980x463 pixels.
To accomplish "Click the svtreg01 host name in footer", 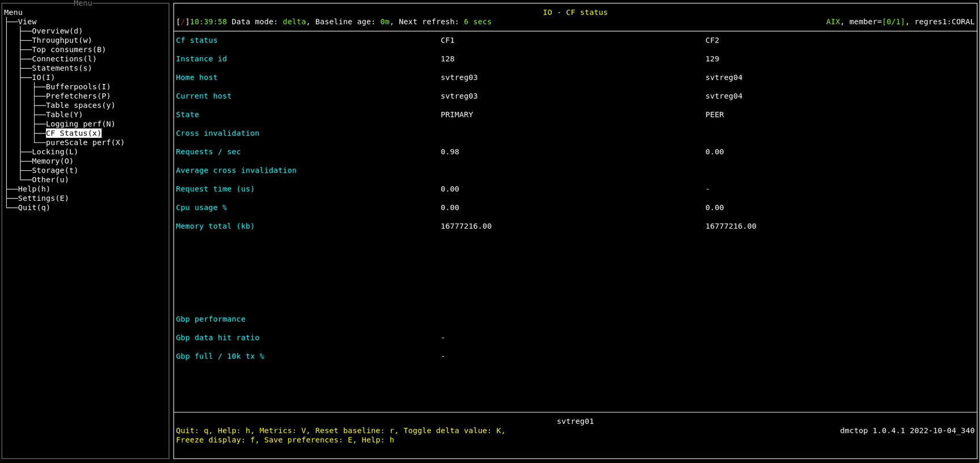I will click(x=575, y=422).
